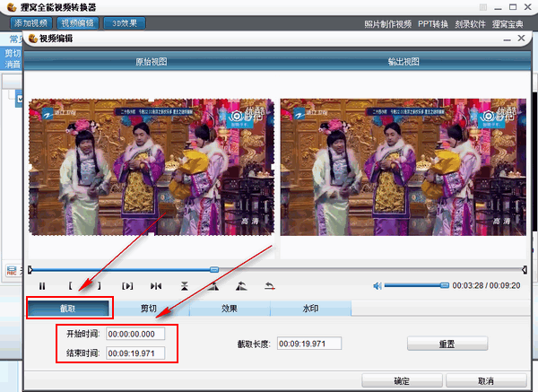Image resolution: width=538 pixels, height=392 pixels.
Task: Switch to the 剪切 tab
Action: (149, 309)
